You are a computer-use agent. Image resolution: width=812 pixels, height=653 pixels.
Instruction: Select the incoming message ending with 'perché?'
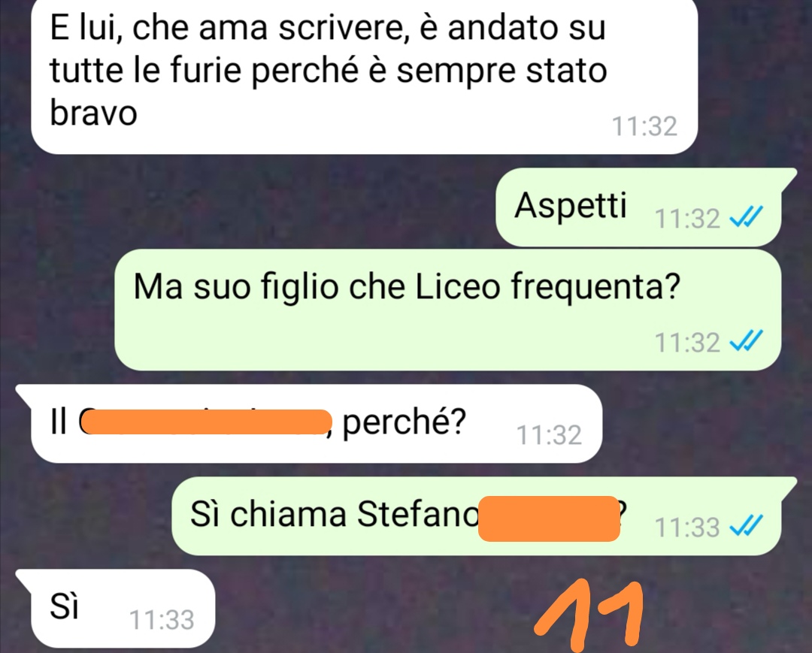pyautogui.click(x=309, y=423)
